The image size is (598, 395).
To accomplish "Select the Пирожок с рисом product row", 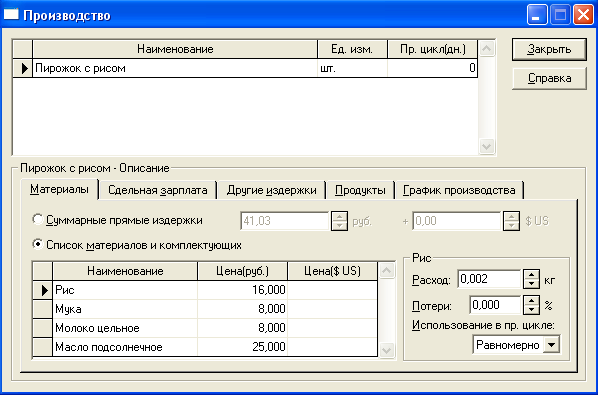I will [245, 68].
